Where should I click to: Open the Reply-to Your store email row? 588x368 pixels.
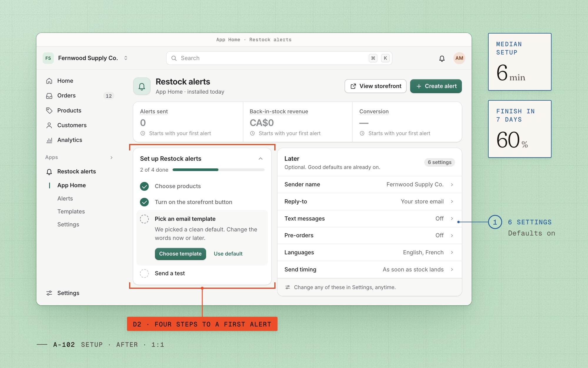click(x=369, y=202)
